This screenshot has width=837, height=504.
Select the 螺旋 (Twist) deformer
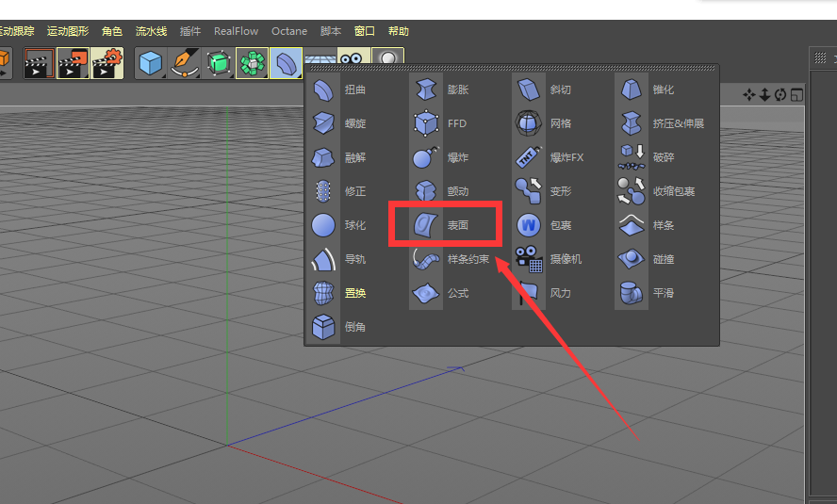point(338,123)
